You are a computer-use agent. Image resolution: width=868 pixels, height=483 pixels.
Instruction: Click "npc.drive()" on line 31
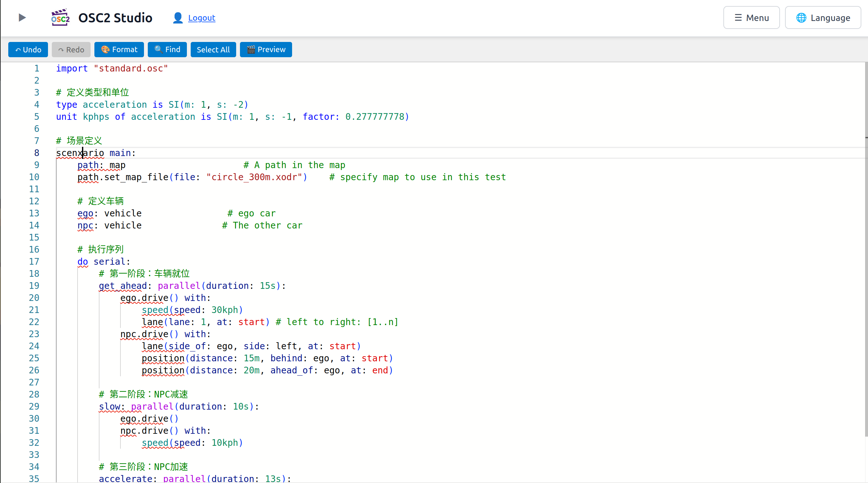coord(149,431)
